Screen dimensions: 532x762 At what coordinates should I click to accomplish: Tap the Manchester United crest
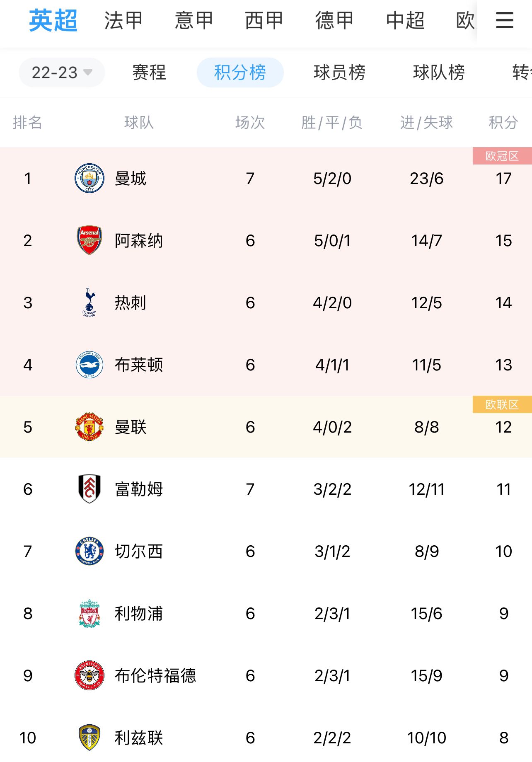(x=89, y=427)
